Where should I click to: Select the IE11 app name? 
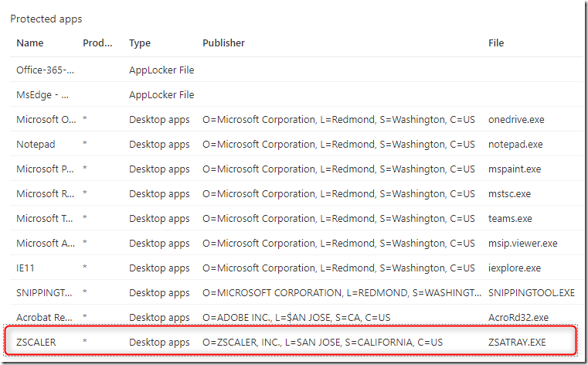click(x=25, y=268)
